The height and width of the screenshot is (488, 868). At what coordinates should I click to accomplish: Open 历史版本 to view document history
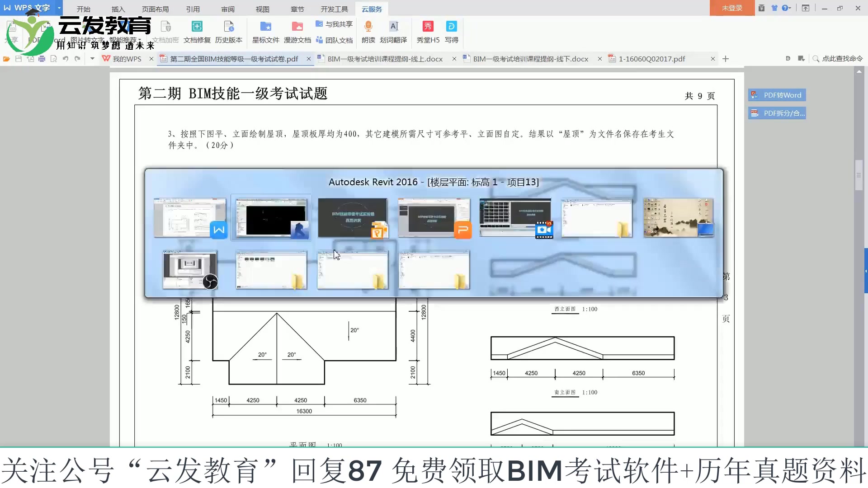pyautogui.click(x=230, y=32)
